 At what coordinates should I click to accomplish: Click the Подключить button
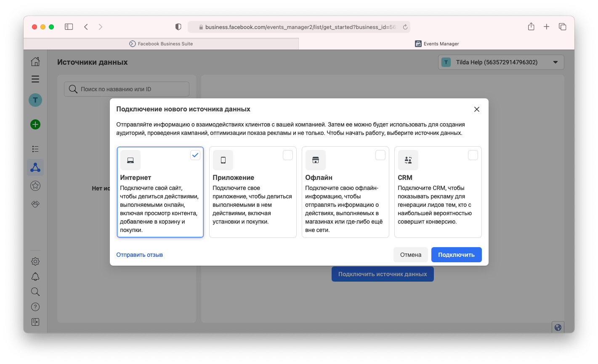pyautogui.click(x=457, y=255)
